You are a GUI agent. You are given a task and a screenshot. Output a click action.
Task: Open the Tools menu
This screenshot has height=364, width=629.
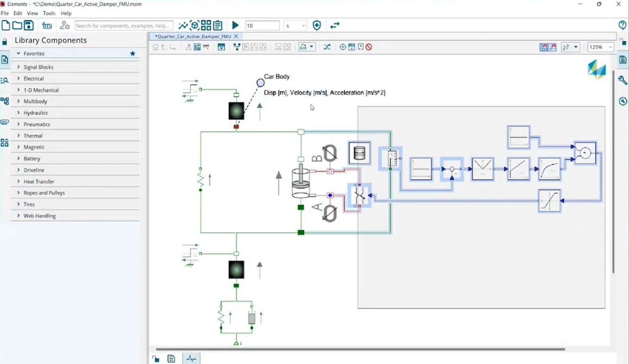point(49,13)
